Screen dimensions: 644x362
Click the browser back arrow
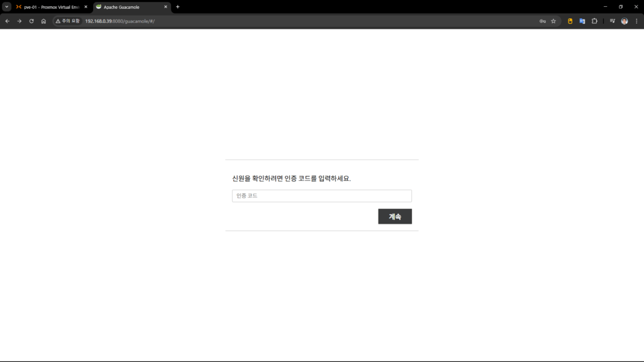(x=8, y=21)
